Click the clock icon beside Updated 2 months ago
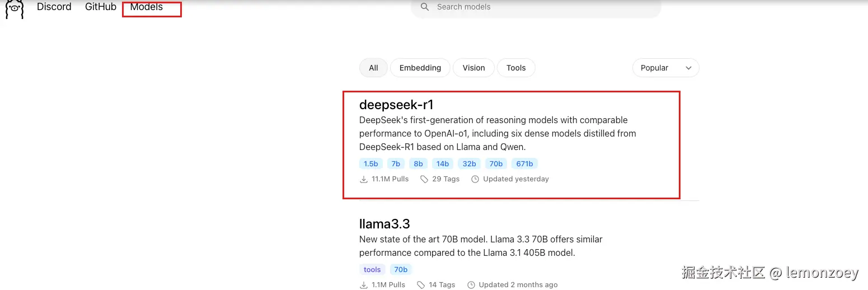The width and height of the screenshot is (868, 290). 471,285
